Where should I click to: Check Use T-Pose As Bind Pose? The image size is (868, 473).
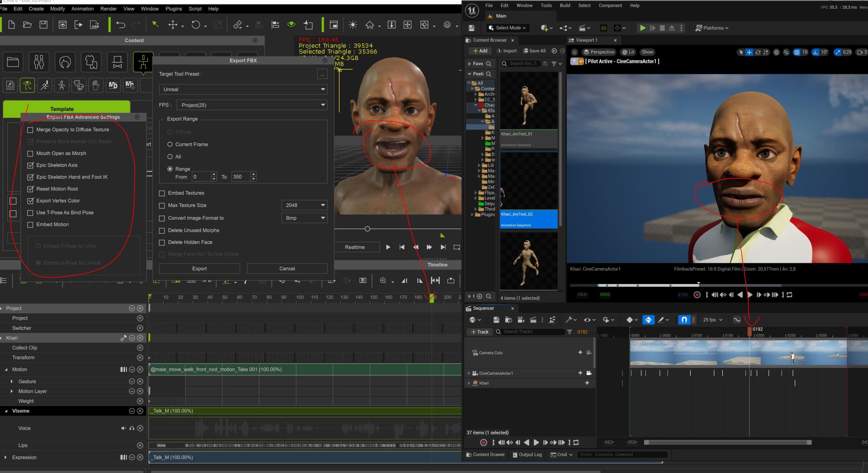(30, 213)
